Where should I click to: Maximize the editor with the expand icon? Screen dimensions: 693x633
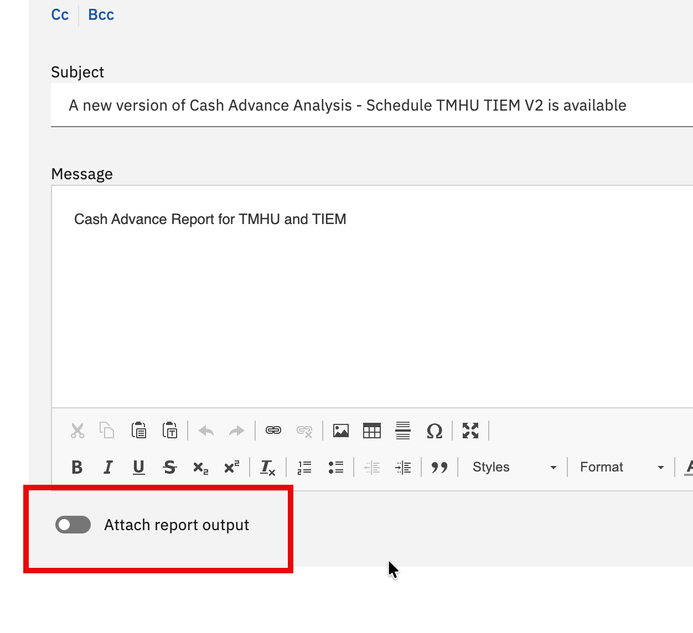coord(471,430)
